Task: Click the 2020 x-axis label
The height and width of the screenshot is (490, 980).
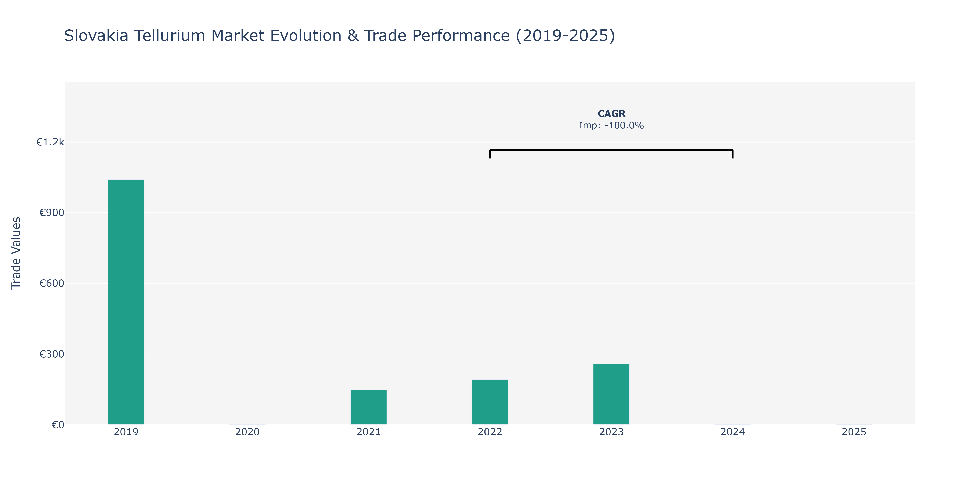Action: pos(247,432)
